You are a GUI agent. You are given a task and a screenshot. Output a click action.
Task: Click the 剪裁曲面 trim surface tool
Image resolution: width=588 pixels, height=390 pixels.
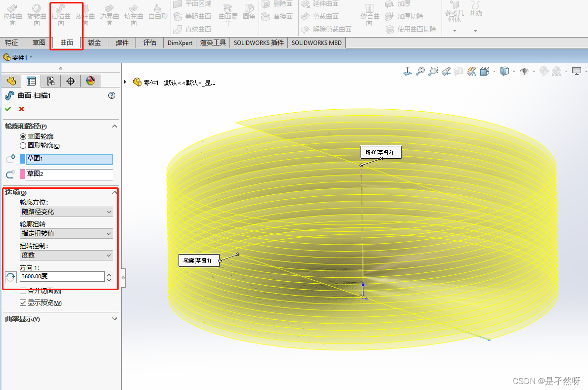tap(320, 16)
